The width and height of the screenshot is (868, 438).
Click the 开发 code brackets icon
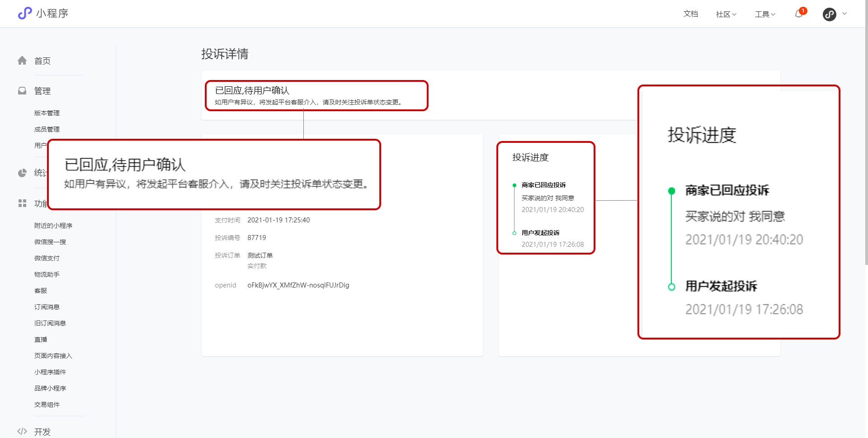click(22, 431)
